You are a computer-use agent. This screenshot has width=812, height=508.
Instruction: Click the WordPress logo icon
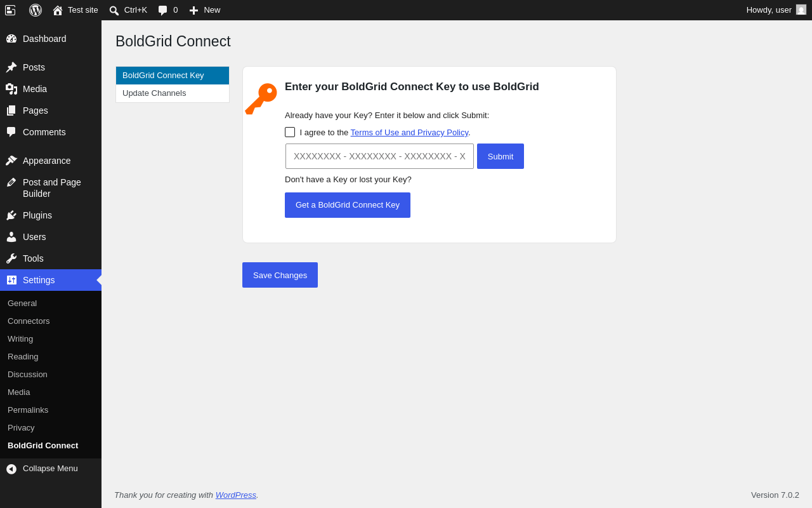point(36,10)
